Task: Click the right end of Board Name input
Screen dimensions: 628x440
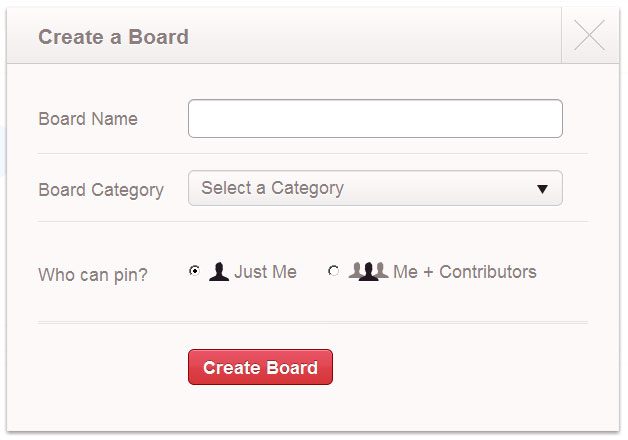Action: 548,118
